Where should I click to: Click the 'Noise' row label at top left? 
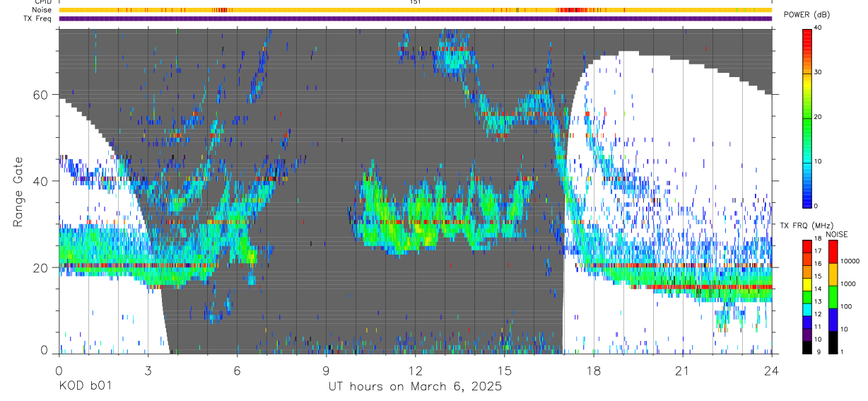point(40,10)
